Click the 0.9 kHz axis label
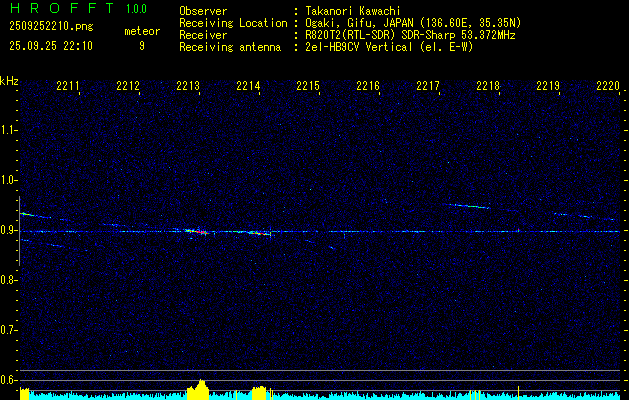Screen dimensions: 629x400 [x=8, y=230]
